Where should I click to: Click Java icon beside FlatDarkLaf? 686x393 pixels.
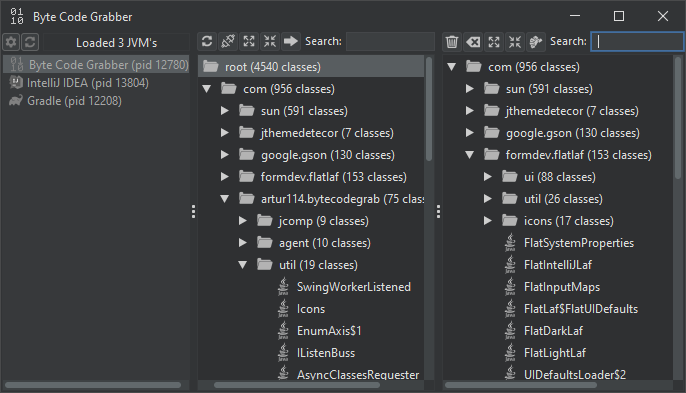510,330
